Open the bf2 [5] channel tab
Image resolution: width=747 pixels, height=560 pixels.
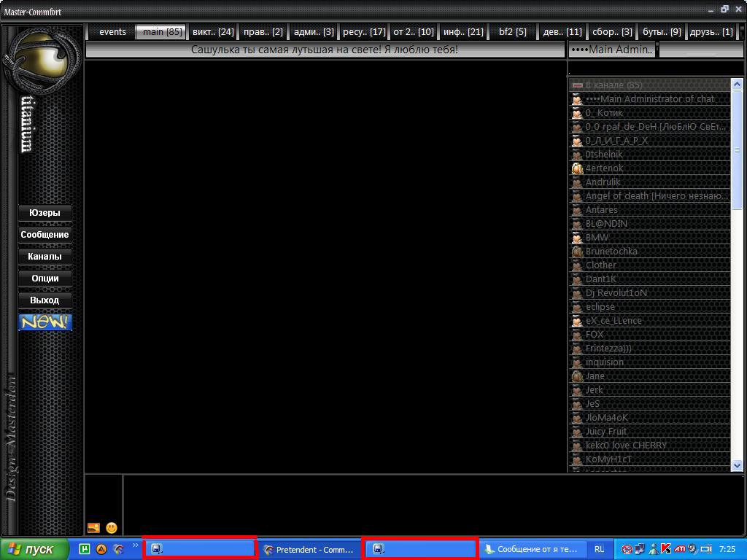[512, 32]
